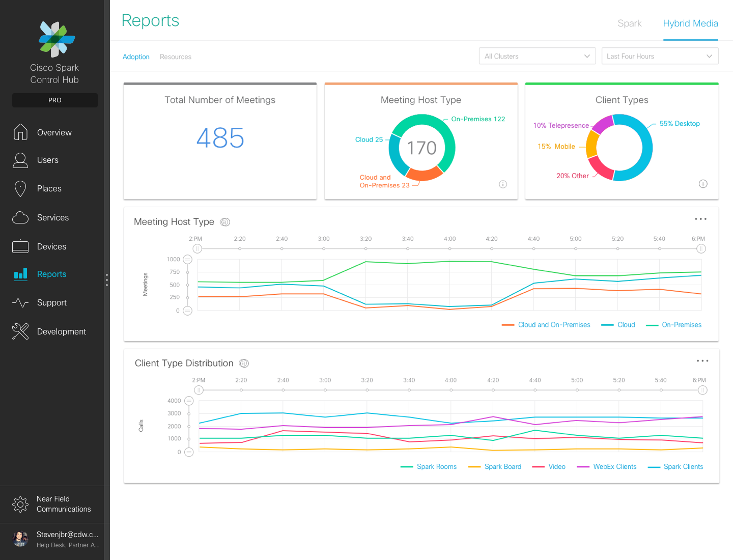The height and width of the screenshot is (560, 733).
Task: Click the Users person icon
Action: (20, 160)
